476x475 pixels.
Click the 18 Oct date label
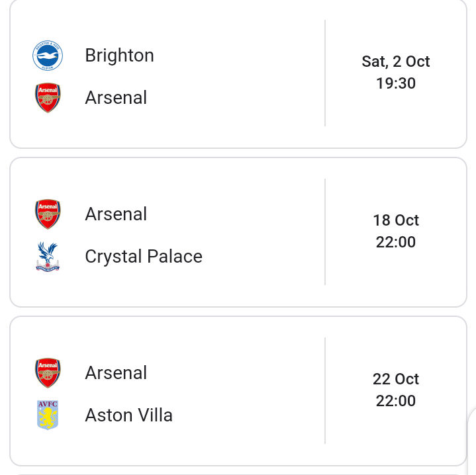[x=395, y=220]
